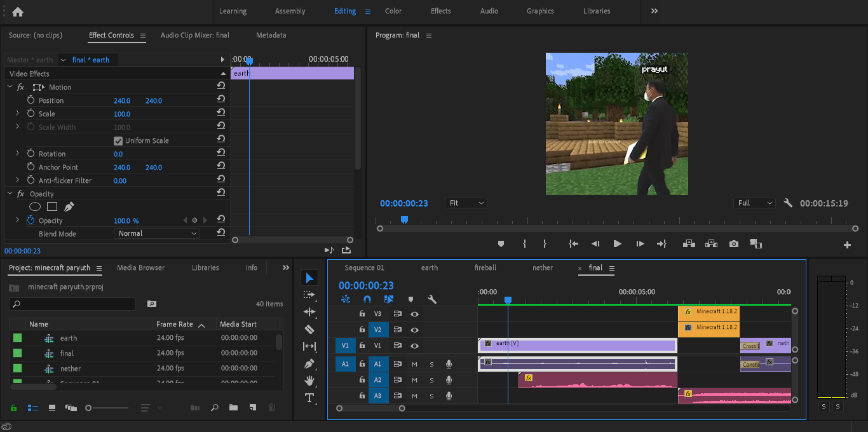
Task: Expand the Rotation property
Action: 18,154
